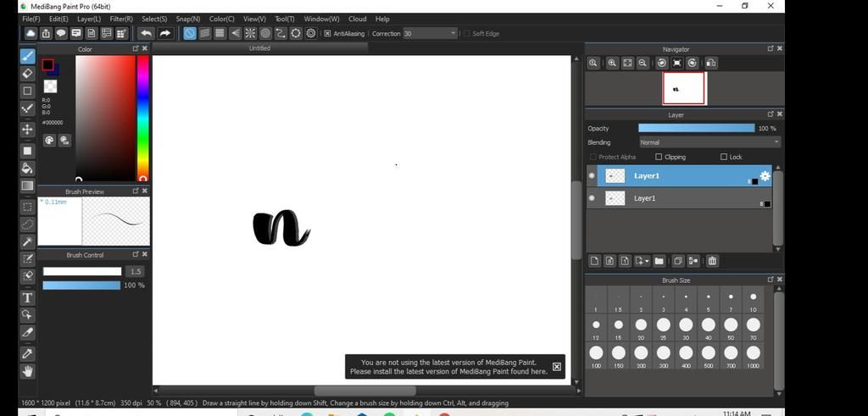Check the Protect Alpha checkbox
Image resolution: width=868 pixels, height=416 pixels.
tap(593, 157)
